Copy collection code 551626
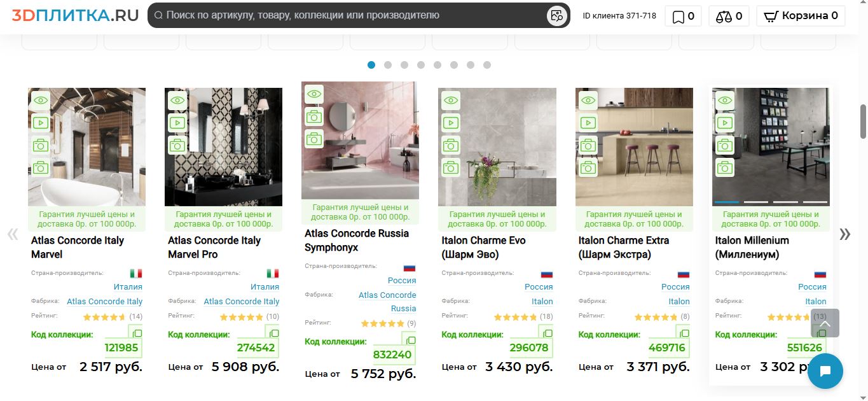868x401 pixels. pos(820,334)
